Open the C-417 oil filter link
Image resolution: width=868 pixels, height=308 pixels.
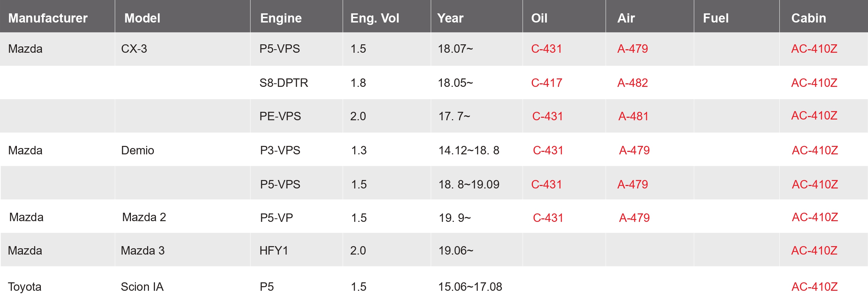[x=547, y=83]
